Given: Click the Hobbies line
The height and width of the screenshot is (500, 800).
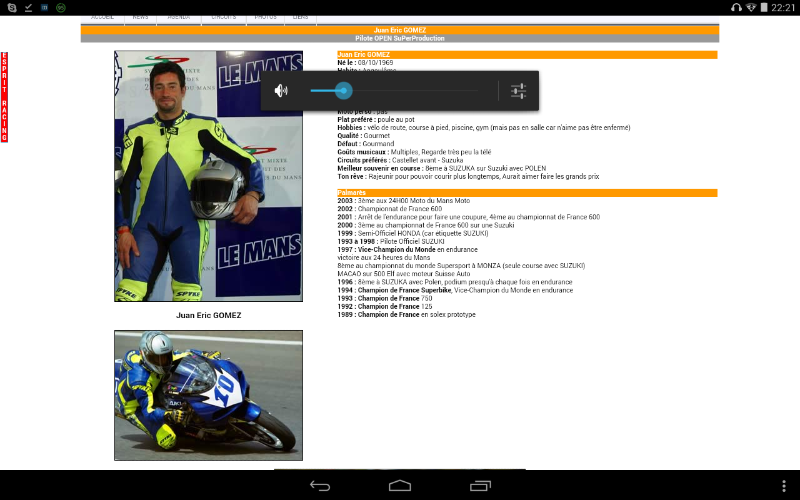Looking at the screenshot, I should (x=484, y=128).
